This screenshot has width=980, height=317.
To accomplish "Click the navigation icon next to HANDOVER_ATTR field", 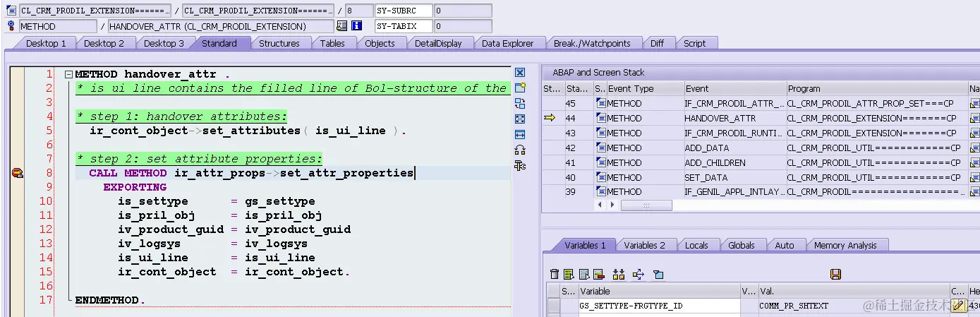I will point(342,26).
